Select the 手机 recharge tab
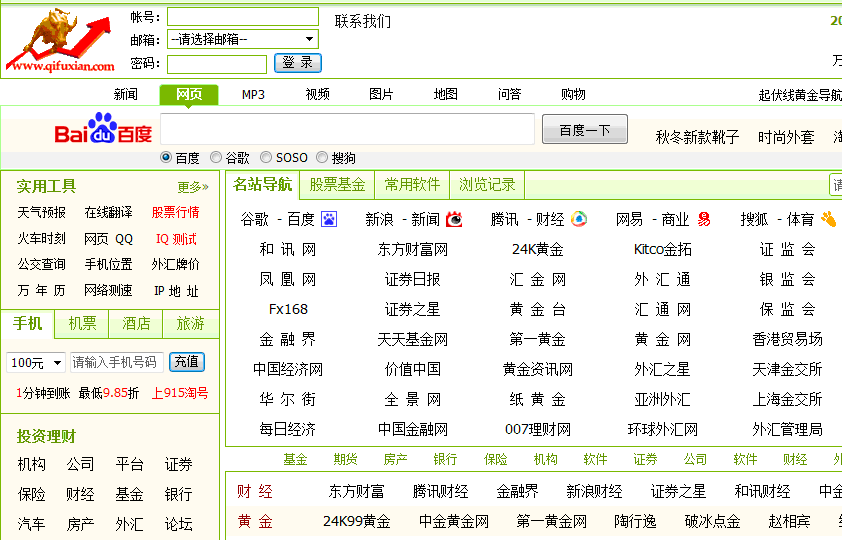Screen dimensions: 842x540 (27, 323)
